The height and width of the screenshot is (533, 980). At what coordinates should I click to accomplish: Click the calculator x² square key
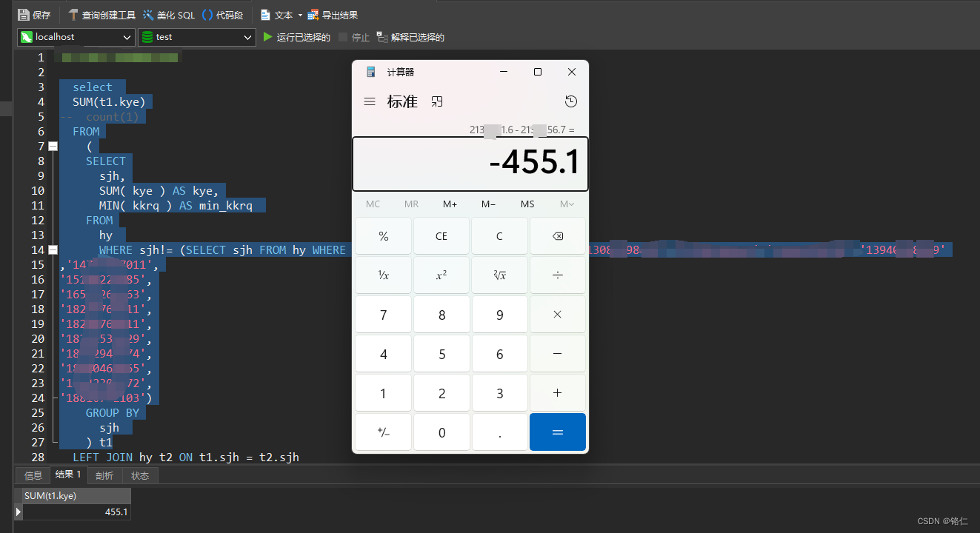(x=441, y=275)
